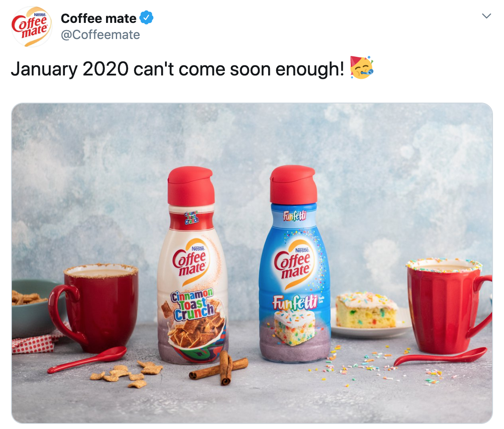The width and height of the screenshot is (504, 429).
Task: Click the red spoon near right mug
Action: pyautogui.click(x=440, y=357)
